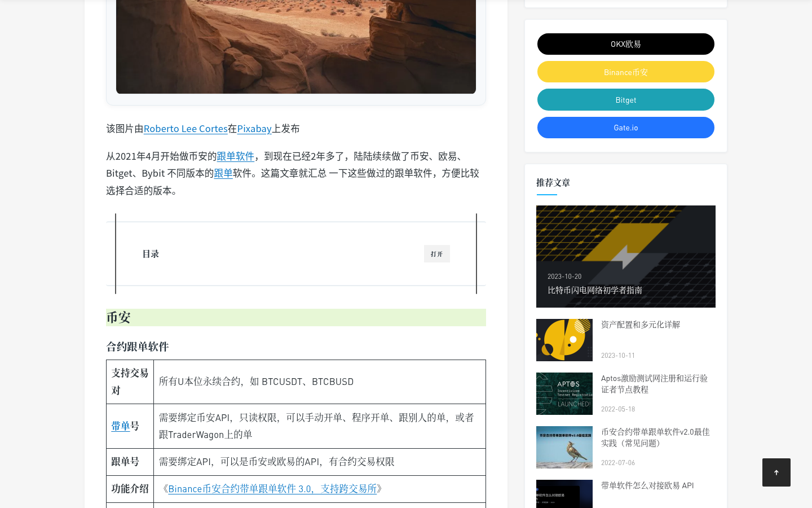The image size is (812, 508).
Task: Open Roberto Lee Cortes author link
Action: (186, 129)
